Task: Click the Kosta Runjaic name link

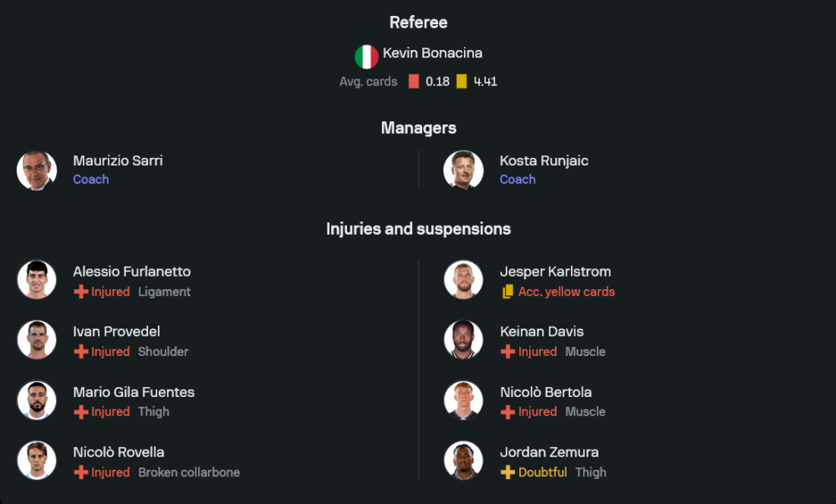Action: (544, 160)
